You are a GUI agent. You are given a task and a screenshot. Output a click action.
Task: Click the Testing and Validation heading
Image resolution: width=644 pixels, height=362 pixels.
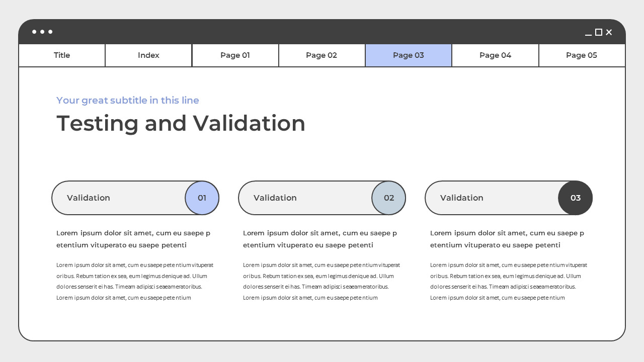181,123
